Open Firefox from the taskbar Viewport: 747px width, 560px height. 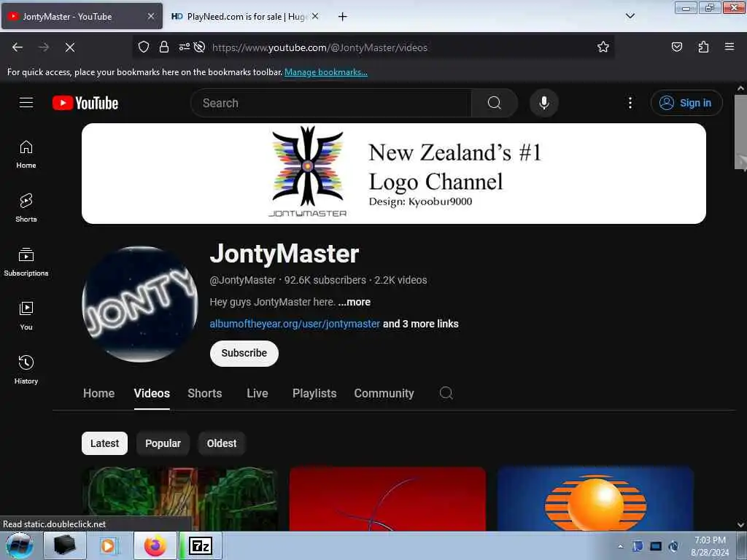pos(155,545)
